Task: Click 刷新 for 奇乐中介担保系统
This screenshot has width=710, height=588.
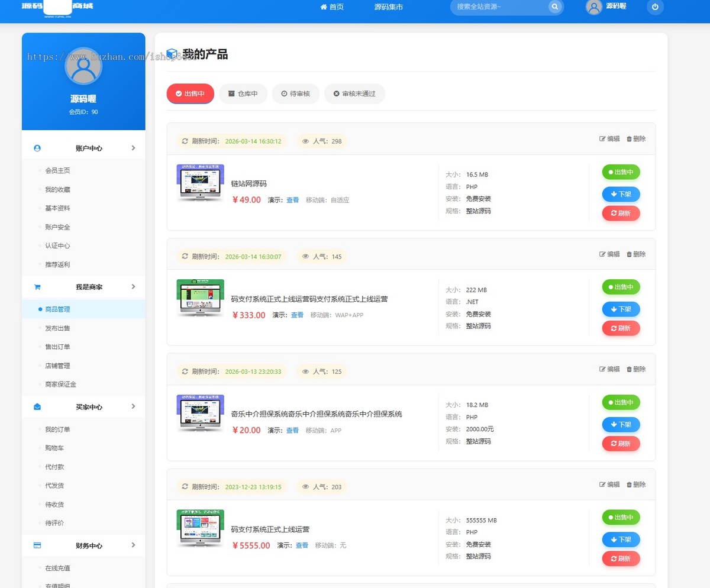Action: point(621,443)
